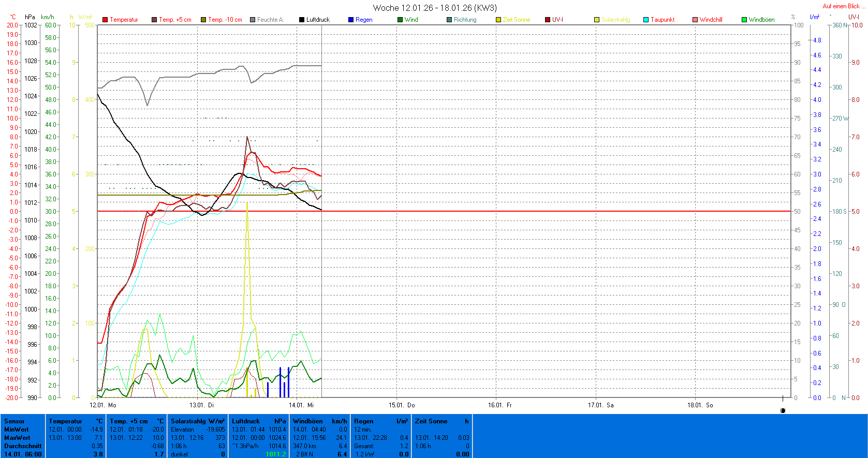868x458 pixels.
Task: Click the dark red UV-I legend square
Action: (548, 20)
